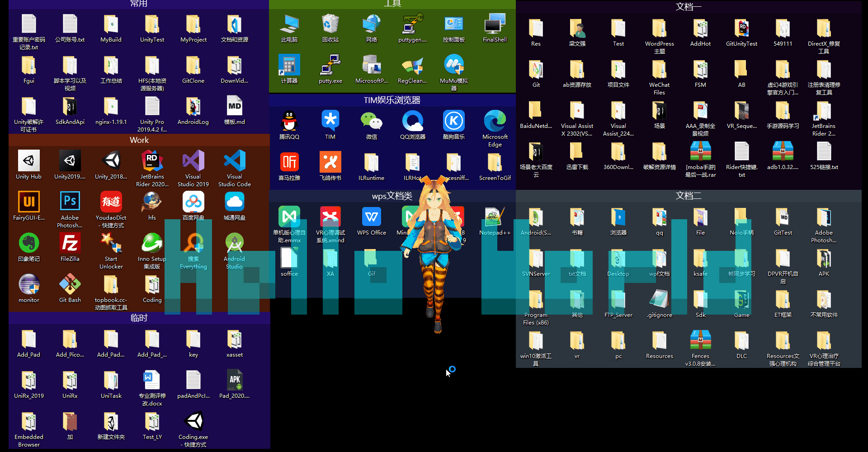Open Evernote elephant icon
The height and width of the screenshot is (452, 868).
(x=29, y=247)
